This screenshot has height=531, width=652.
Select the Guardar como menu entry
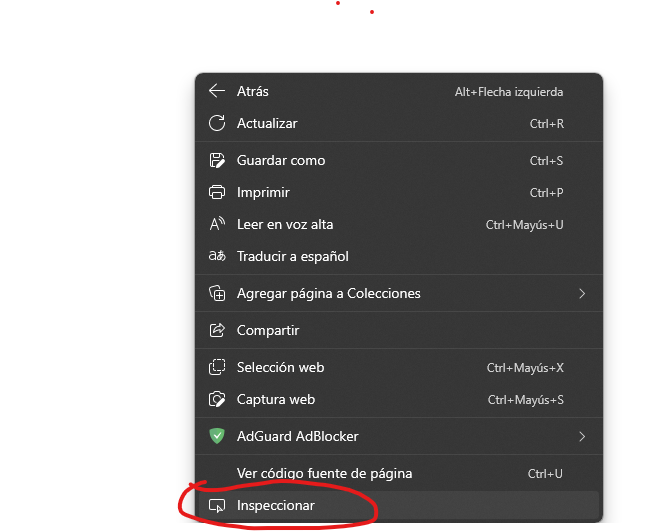coord(399,161)
